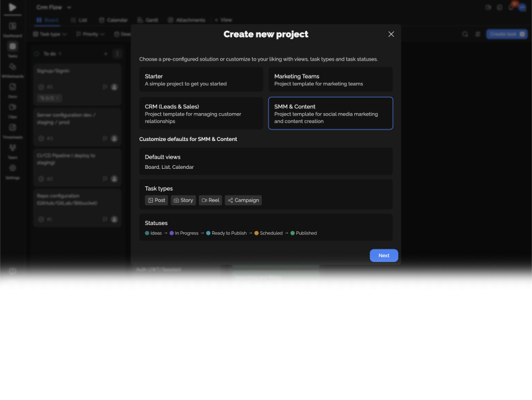
Task: Click the Story task type chip
Action: (x=183, y=200)
